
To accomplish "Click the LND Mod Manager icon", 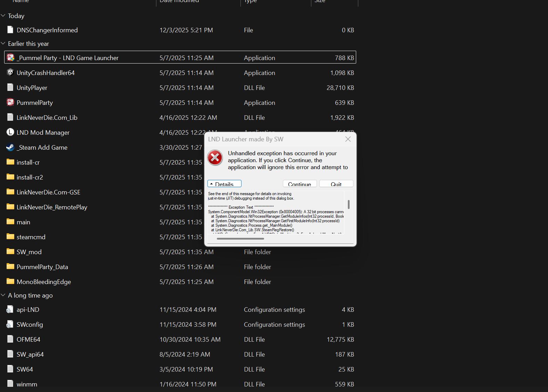I will (x=10, y=132).
